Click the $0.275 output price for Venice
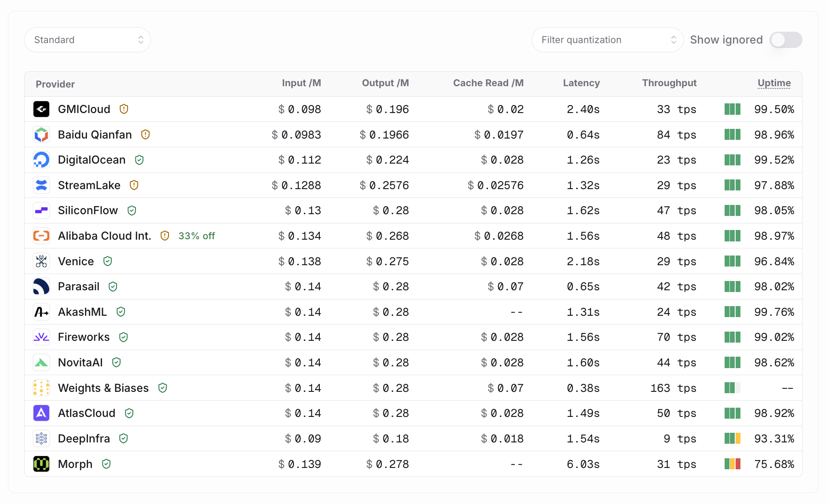Screen dimensions: 828x504 click(387, 261)
